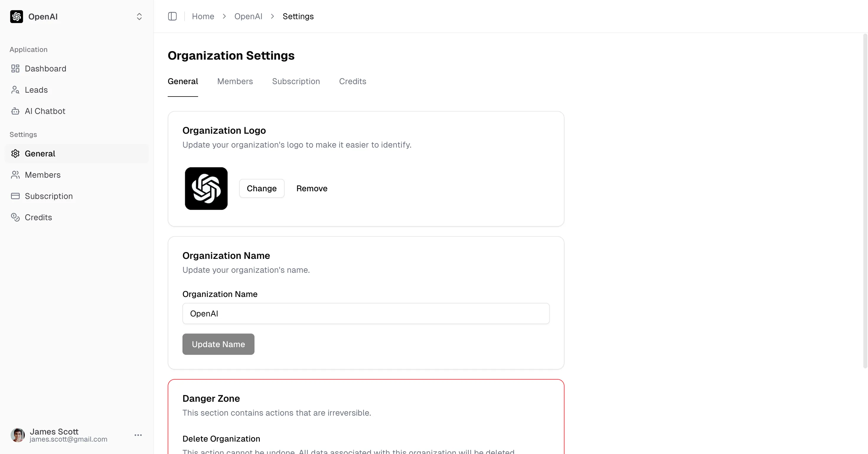
Task: Click the Change logo button
Action: (262, 189)
